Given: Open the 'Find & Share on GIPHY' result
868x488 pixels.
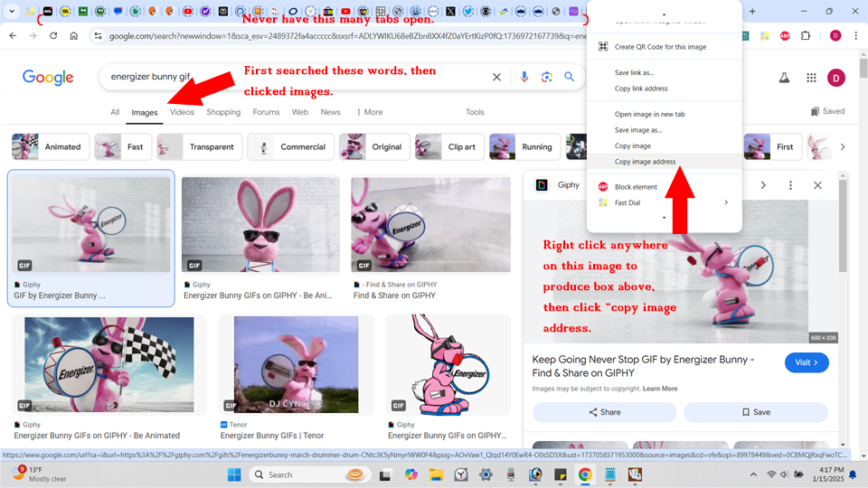Looking at the screenshot, I should point(394,296).
